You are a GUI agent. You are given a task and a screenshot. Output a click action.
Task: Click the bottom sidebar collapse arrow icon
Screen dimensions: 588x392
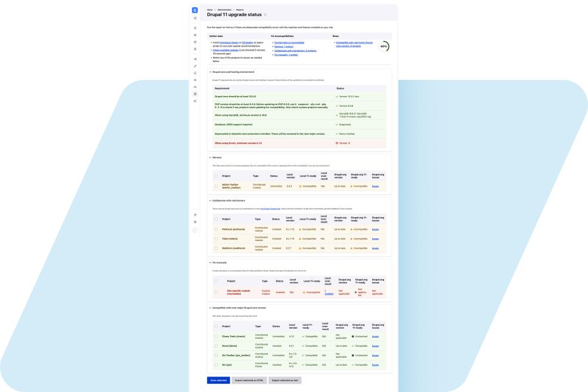tap(195, 230)
